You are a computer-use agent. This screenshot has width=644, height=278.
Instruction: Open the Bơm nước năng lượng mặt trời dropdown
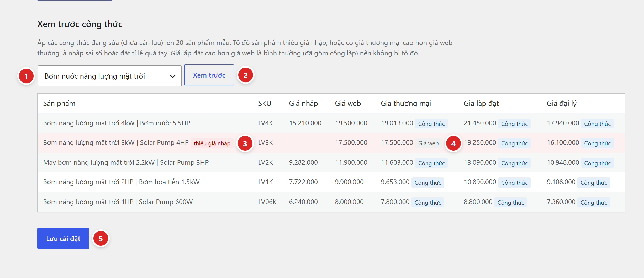tap(109, 76)
